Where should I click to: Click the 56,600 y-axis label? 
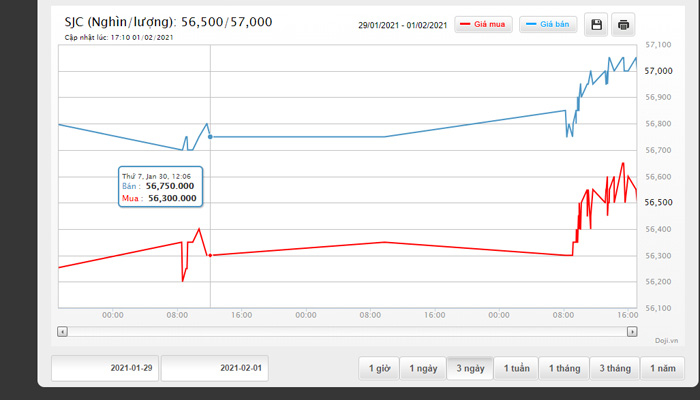point(658,177)
